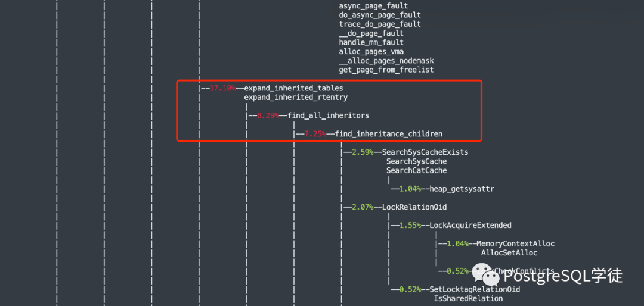Select the trace_do_page_fault line

pyautogui.click(x=380, y=24)
